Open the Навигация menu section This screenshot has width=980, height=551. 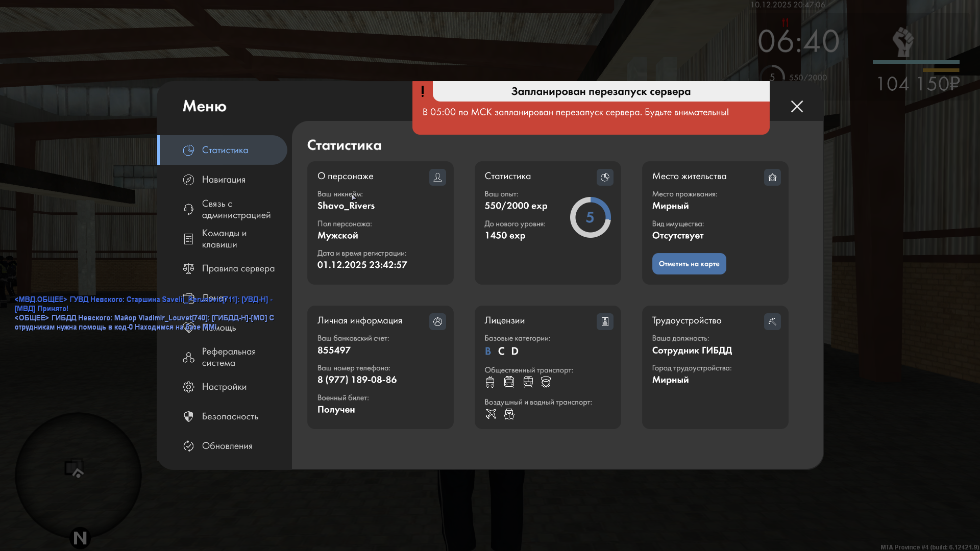(224, 180)
